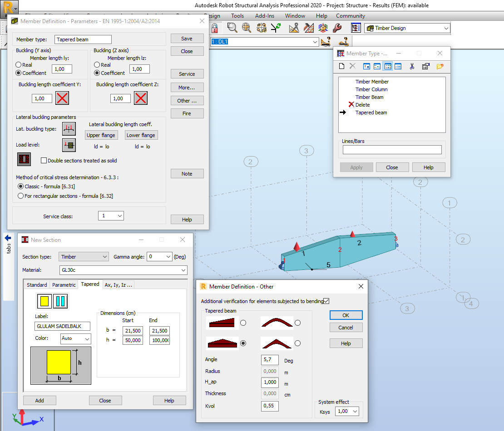
Task: Click Add in New Section dialog
Action: [x=40, y=401]
